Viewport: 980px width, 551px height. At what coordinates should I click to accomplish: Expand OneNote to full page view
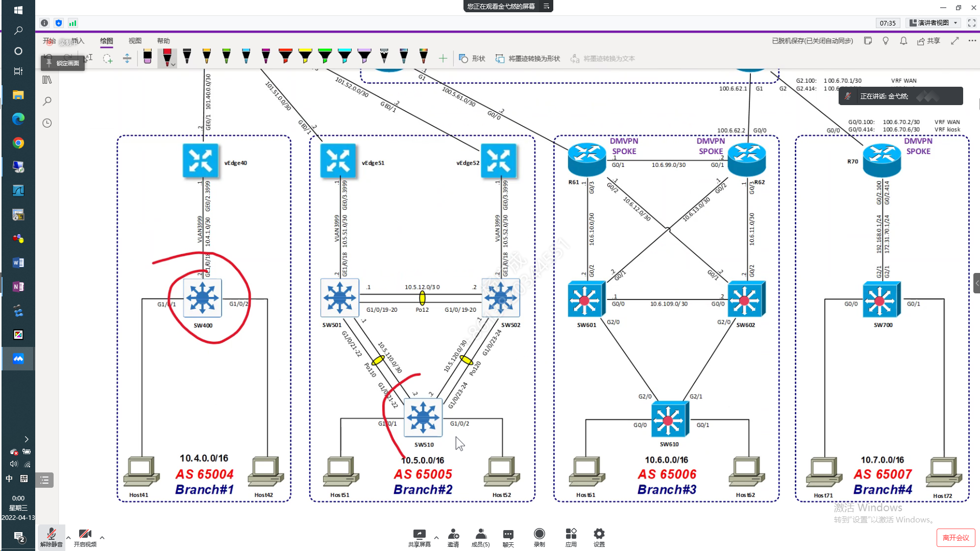954,41
